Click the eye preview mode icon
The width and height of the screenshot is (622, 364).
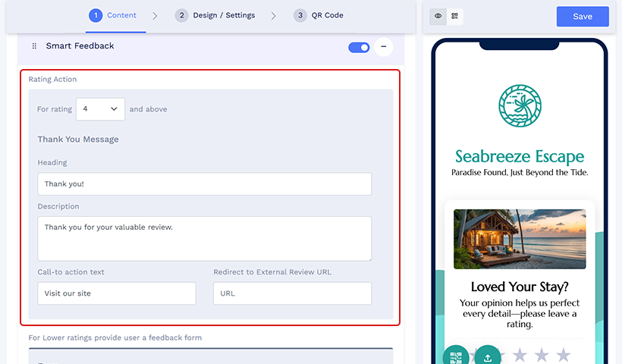pyautogui.click(x=438, y=16)
